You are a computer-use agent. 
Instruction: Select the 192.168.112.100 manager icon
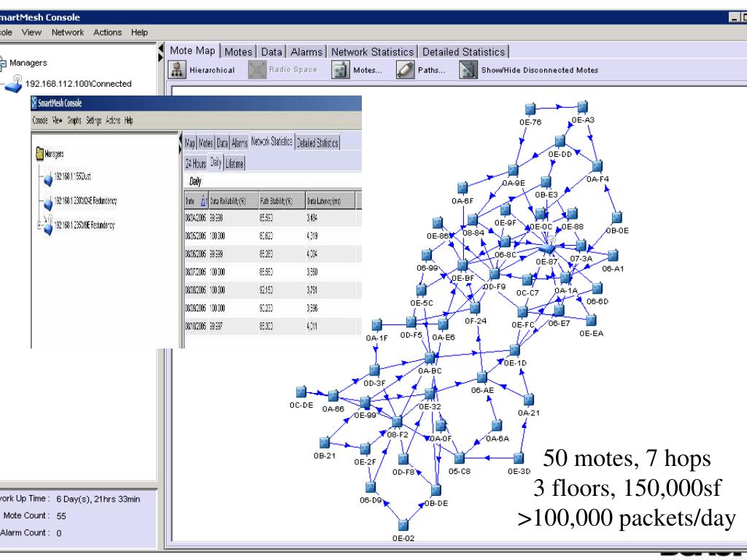(x=15, y=84)
